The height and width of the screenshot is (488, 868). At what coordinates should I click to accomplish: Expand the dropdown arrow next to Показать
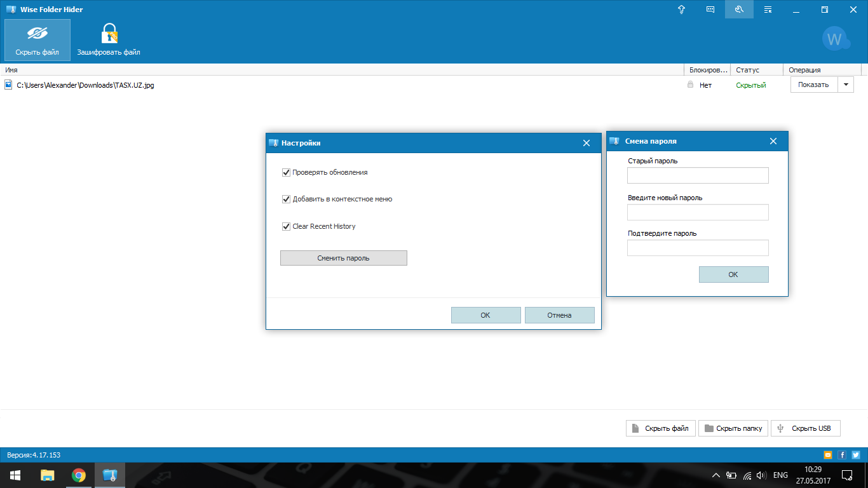(x=846, y=85)
